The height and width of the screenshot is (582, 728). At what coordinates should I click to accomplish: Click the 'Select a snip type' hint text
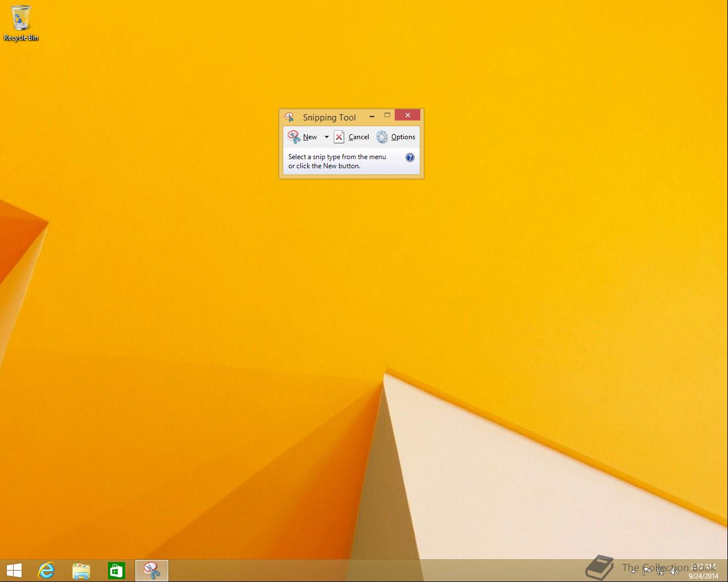pos(337,161)
